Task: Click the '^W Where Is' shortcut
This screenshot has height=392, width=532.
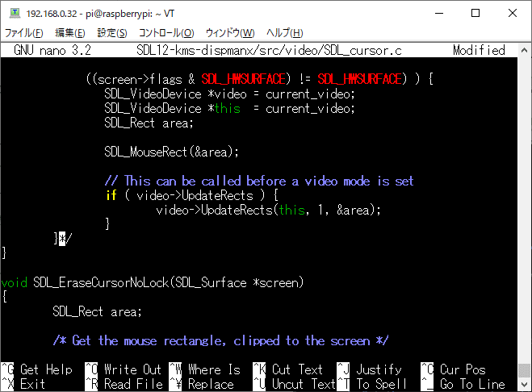Action: 204,369
